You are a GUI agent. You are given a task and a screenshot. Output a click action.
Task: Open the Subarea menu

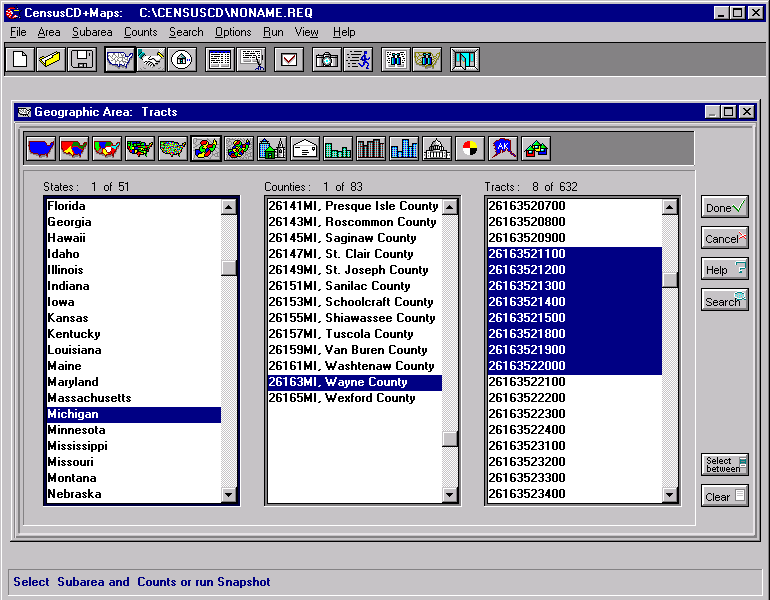[x=91, y=32]
